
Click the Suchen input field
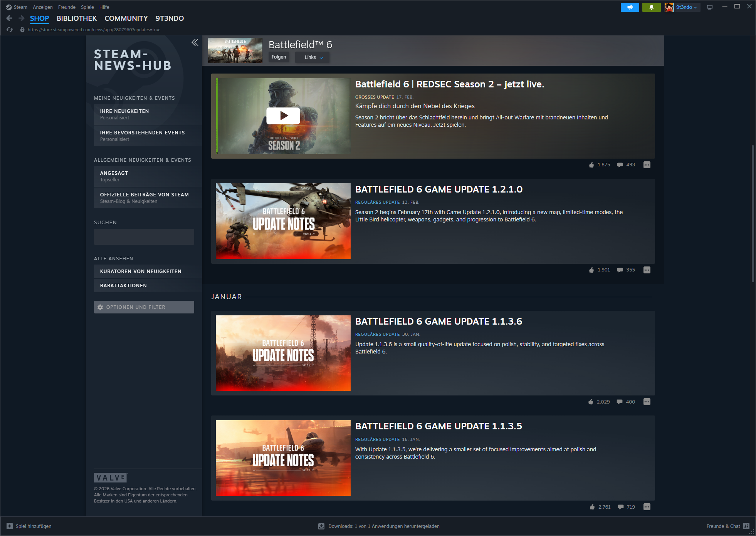[144, 237]
